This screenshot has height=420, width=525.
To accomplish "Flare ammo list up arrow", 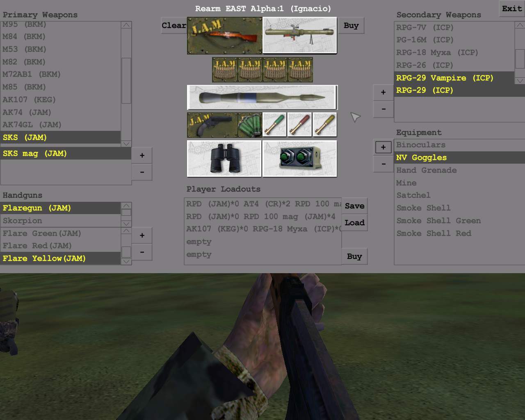I will click(x=126, y=231).
